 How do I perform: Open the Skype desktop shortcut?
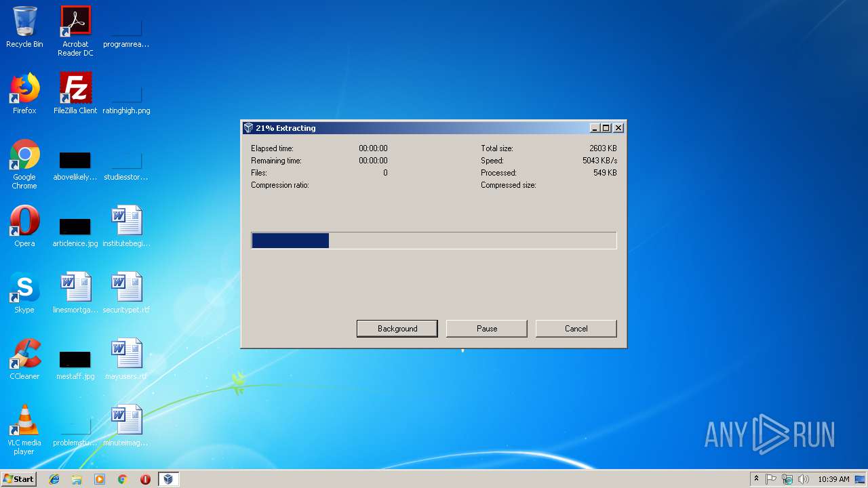click(x=24, y=293)
